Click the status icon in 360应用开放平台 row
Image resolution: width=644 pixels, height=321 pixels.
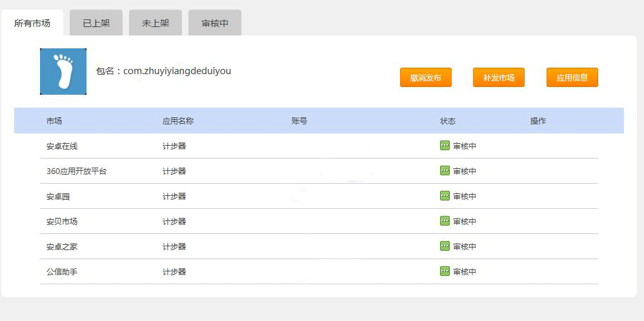tap(445, 170)
